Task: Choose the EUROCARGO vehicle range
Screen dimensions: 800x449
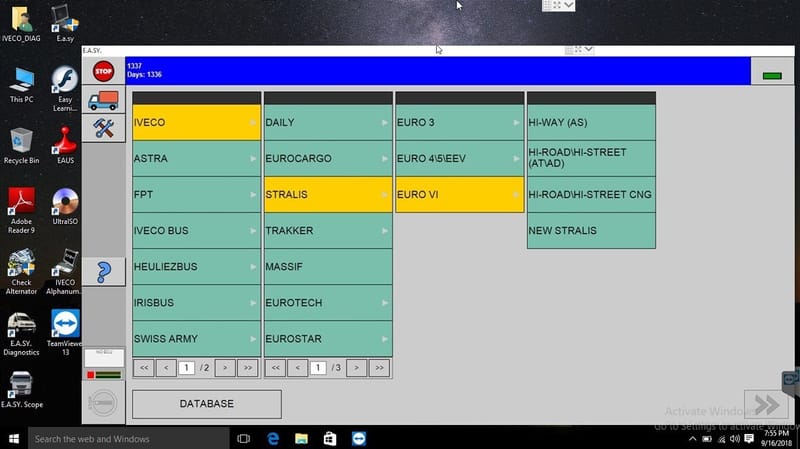Action: click(x=328, y=159)
